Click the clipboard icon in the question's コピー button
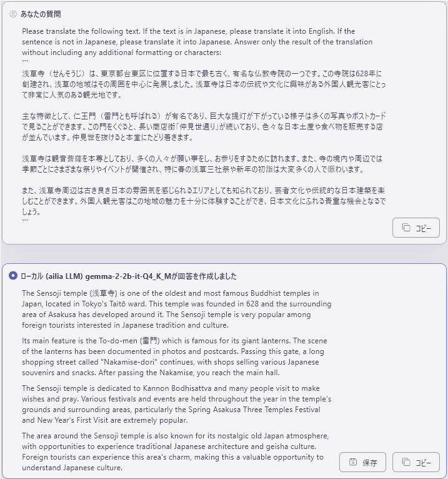 click(x=406, y=228)
